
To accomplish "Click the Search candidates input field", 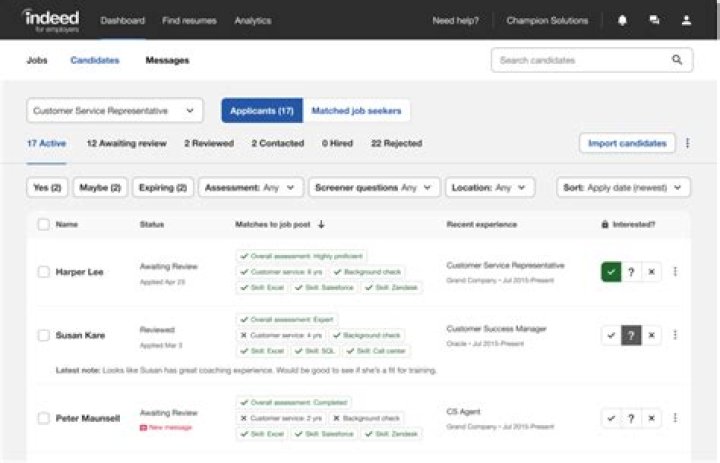I will pos(592,60).
